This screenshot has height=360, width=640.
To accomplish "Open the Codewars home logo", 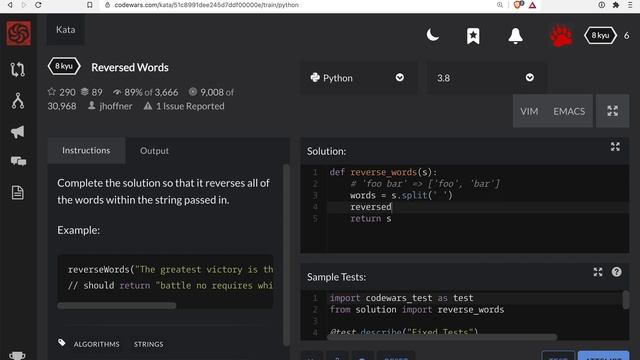I will (x=18, y=33).
